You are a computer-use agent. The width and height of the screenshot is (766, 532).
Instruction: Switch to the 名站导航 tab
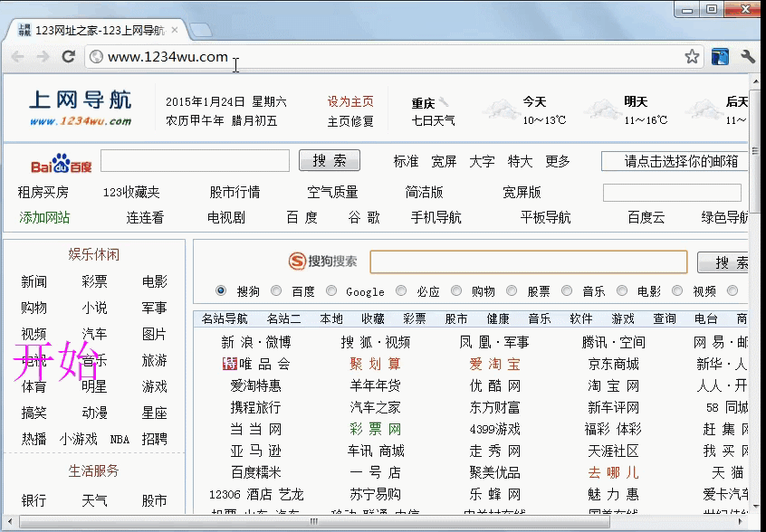tap(225, 319)
